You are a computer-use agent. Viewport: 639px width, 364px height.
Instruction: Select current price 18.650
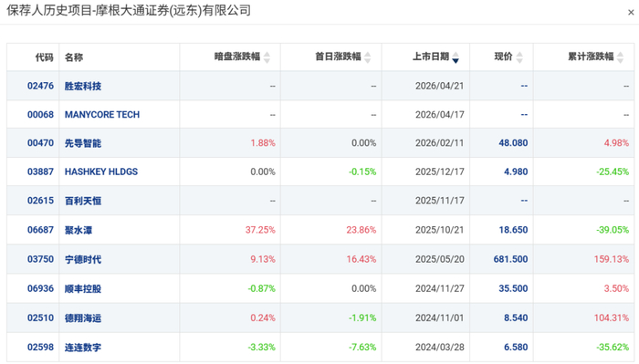(x=513, y=230)
